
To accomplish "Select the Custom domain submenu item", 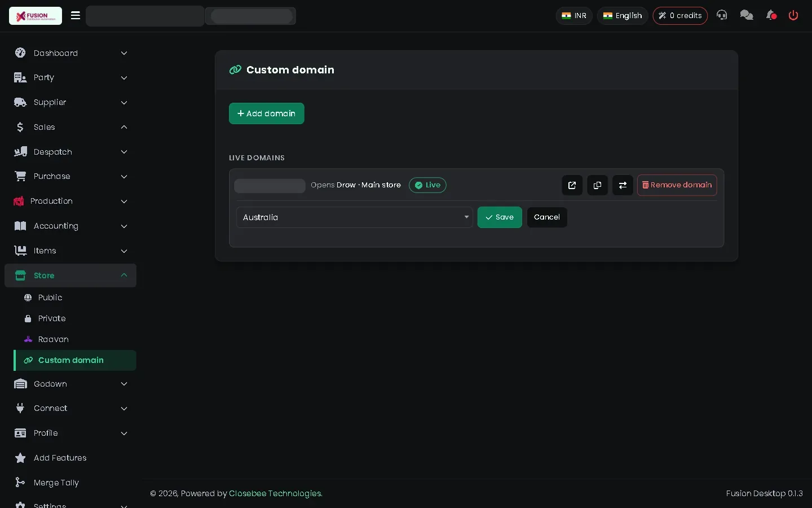I will point(75,360).
